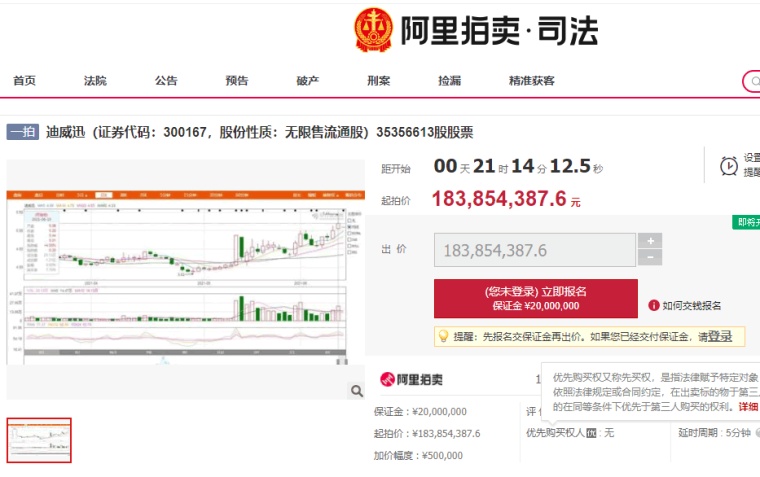Click the search icon at the top right
760x477 pixels.
point(752,81)
